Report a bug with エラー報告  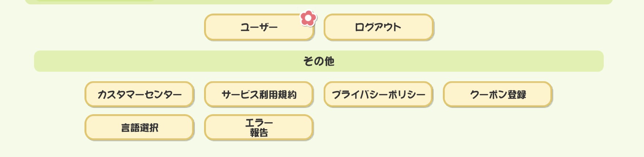click(x=259, y=127)
